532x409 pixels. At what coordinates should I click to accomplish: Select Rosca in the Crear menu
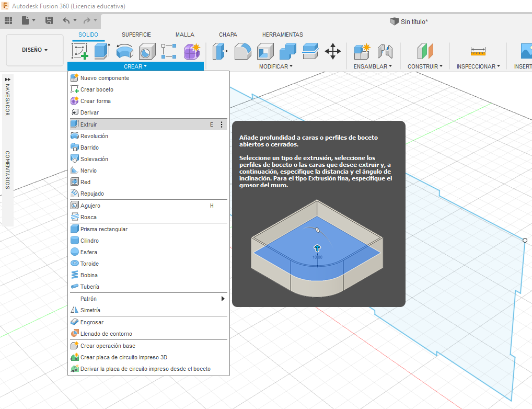click(x=148, y=218)
